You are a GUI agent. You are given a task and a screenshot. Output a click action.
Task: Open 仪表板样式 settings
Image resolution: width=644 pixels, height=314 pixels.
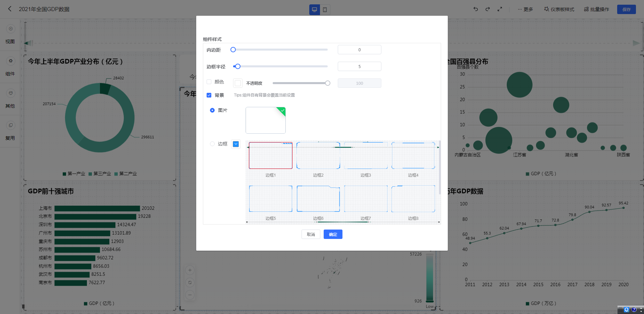(559, 9)
